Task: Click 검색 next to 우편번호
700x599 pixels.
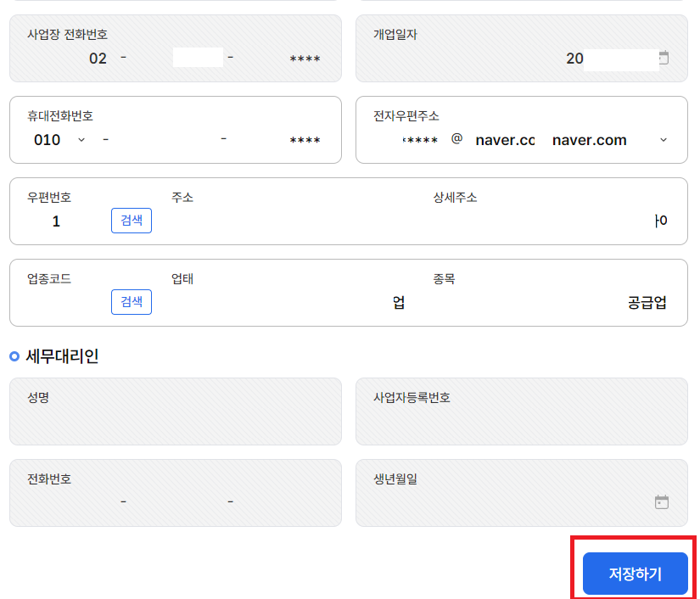Action: [x=131, y=221]
